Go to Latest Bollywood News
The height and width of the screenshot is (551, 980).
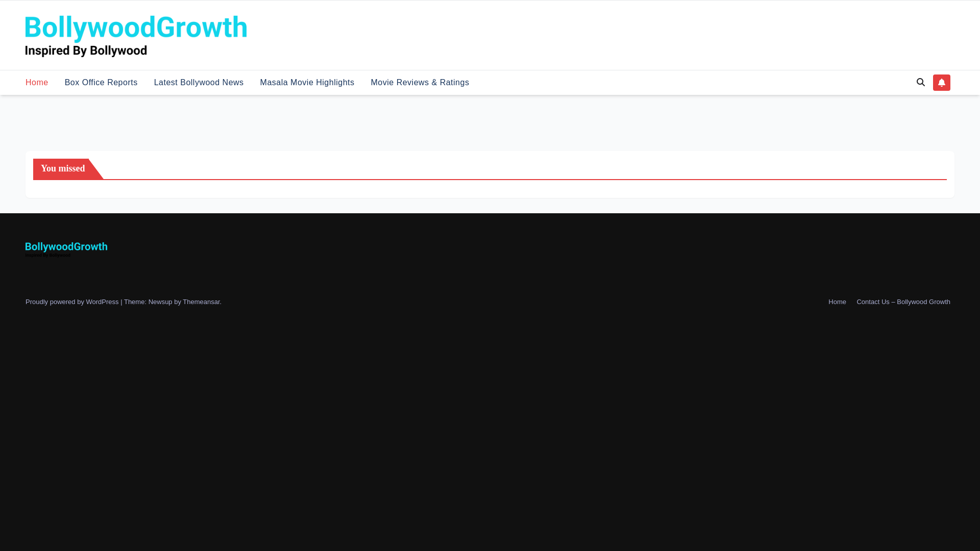click(x=199, y=83)
